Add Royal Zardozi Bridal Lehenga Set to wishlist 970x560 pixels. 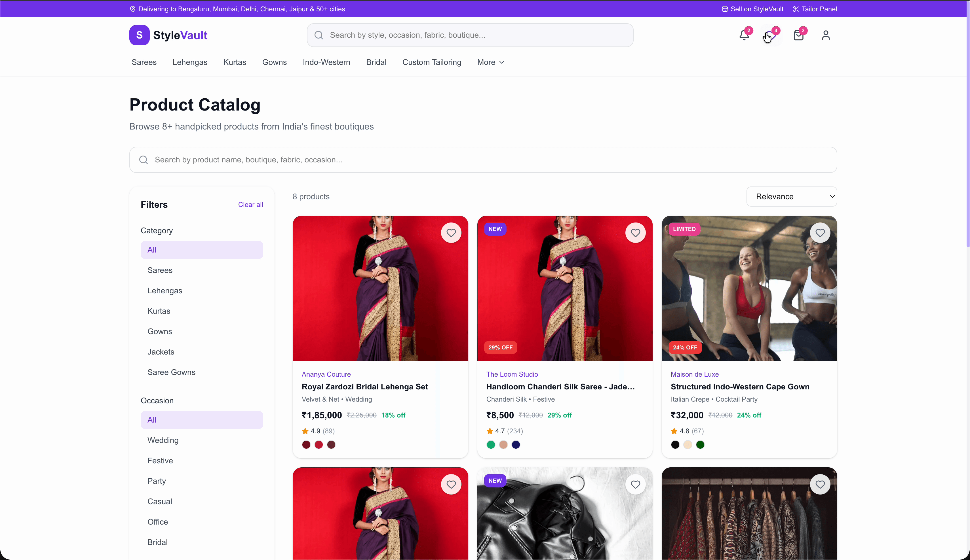451,233
